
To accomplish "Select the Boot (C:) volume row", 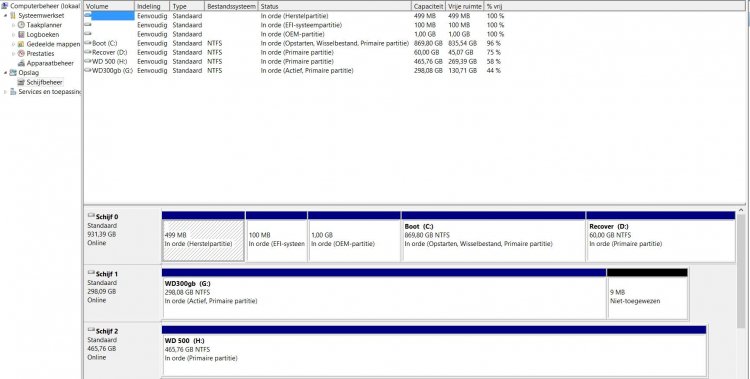I will coord(294,43).
